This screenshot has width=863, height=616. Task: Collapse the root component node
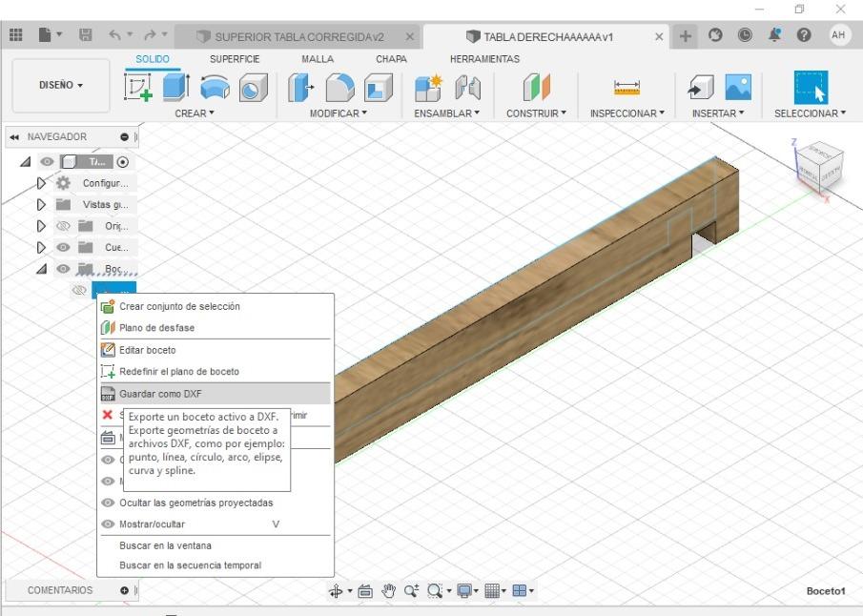point(26,162)
